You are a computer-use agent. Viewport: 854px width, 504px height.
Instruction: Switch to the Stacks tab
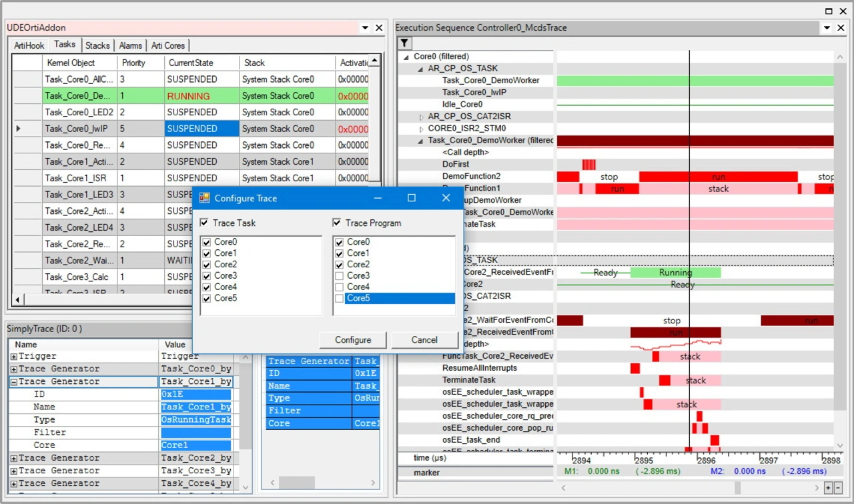coord(97,45)
